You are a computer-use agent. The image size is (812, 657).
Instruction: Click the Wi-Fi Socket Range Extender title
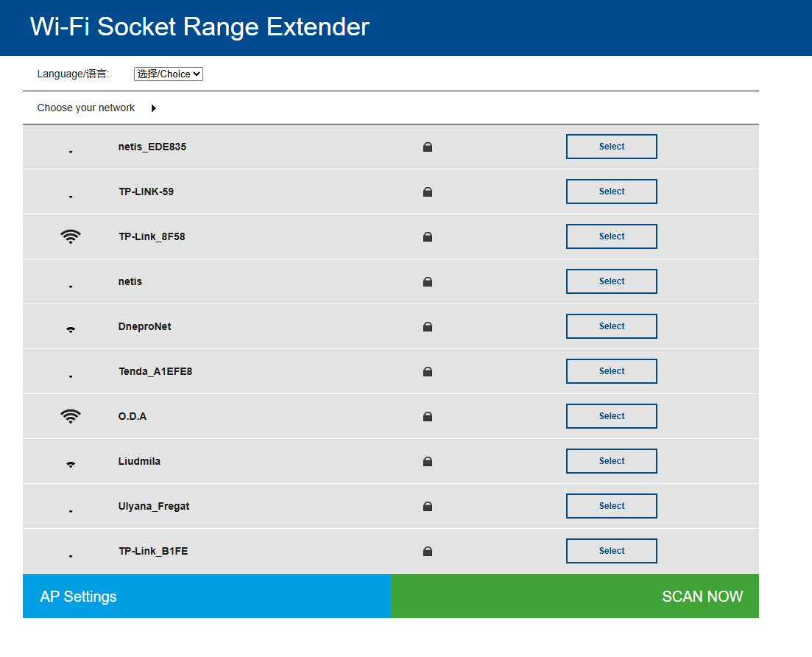(200, 27)
